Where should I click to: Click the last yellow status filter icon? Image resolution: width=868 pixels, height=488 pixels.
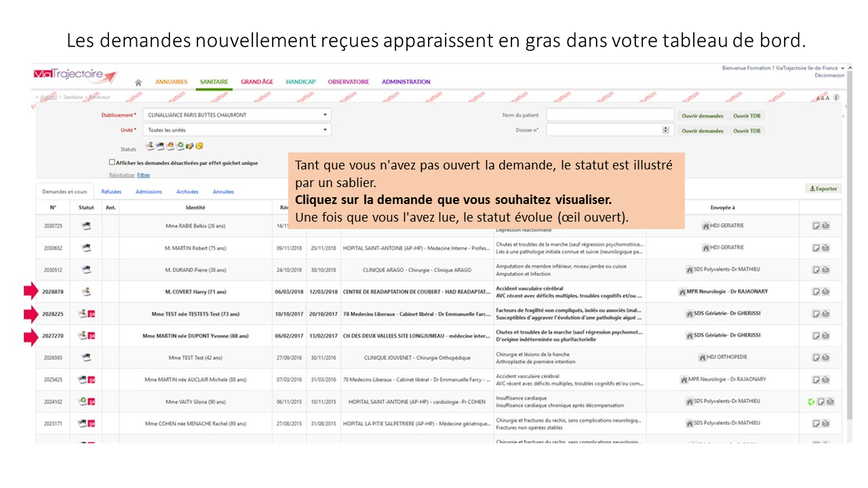click(200, 146)
